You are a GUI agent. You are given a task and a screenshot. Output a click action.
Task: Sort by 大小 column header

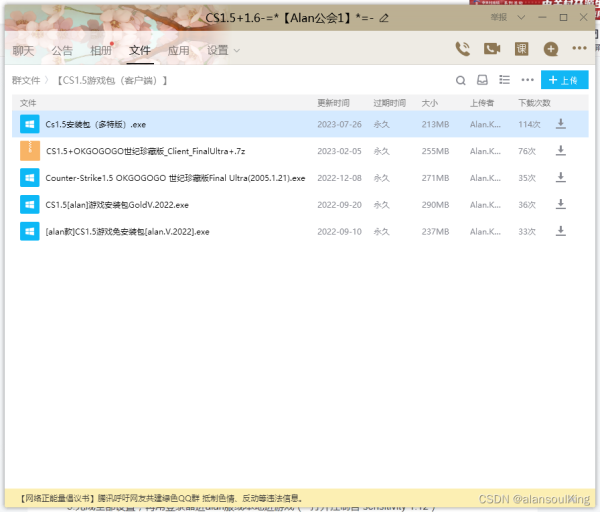430,103
